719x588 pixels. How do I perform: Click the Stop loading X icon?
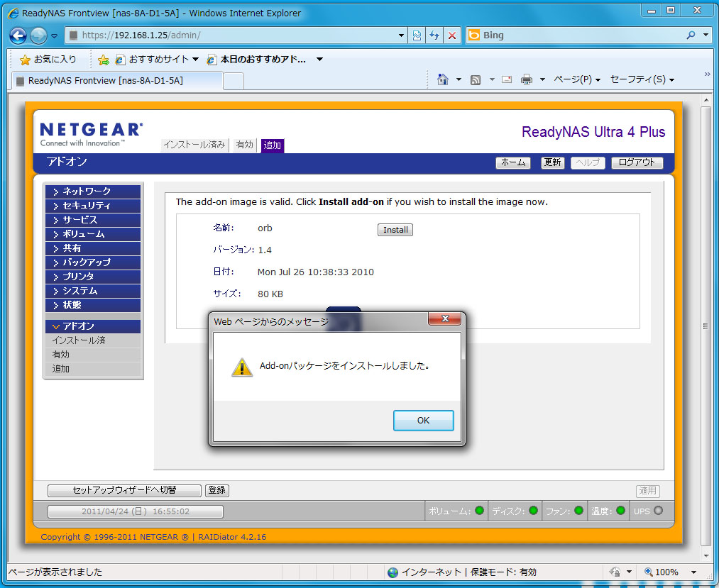451,35
